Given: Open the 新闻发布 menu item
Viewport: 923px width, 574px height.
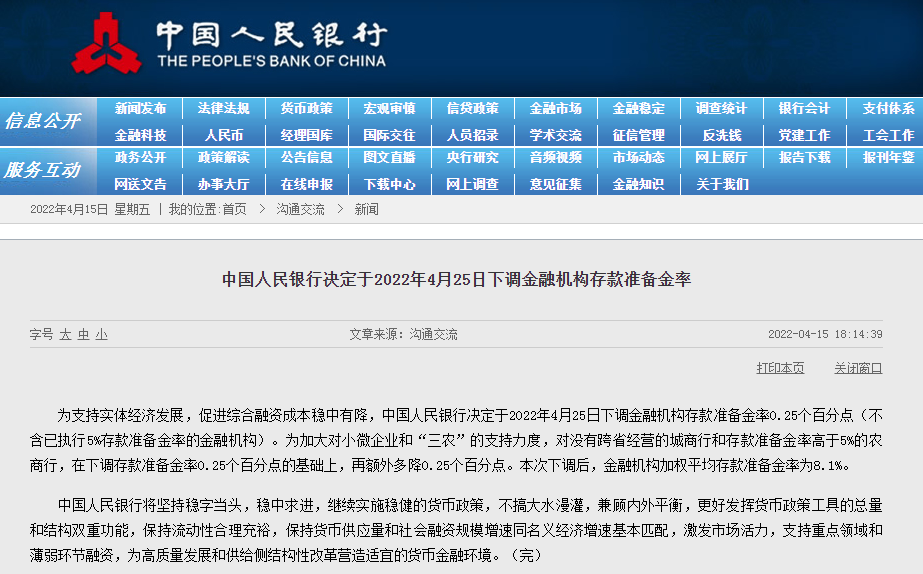Looking at the screenshot, I should click(140, 109).
